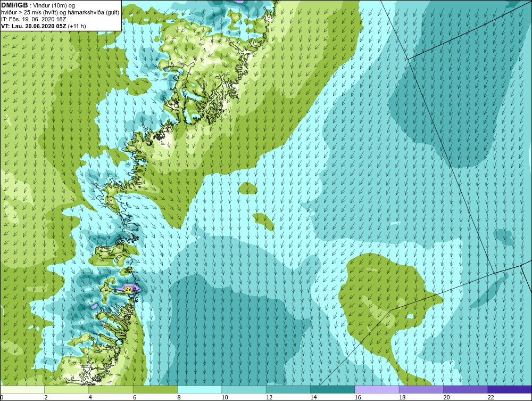Viewport: 532px width, 401px height.
Task: Click the legend scale value "6"
Action: pos(135,398)
